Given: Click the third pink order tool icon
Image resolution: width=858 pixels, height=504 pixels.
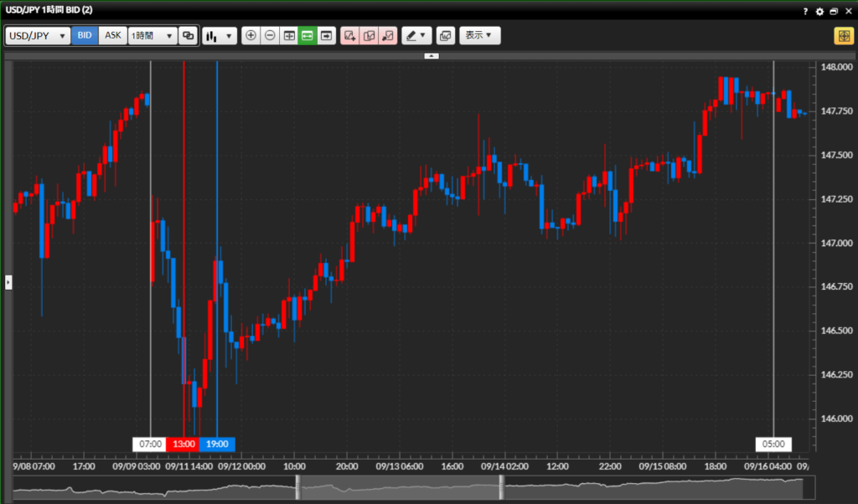Looking at the screenshot, I should (x=387, y=36).
